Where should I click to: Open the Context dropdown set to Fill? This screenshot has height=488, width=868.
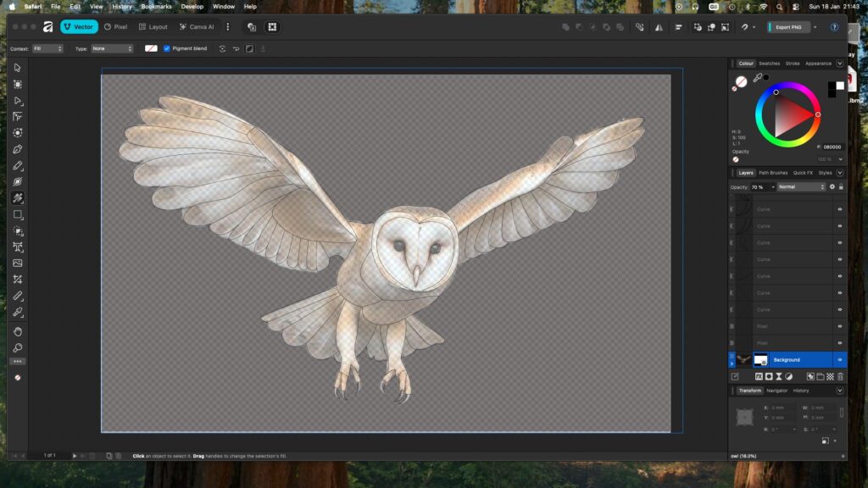coord(47,48)
